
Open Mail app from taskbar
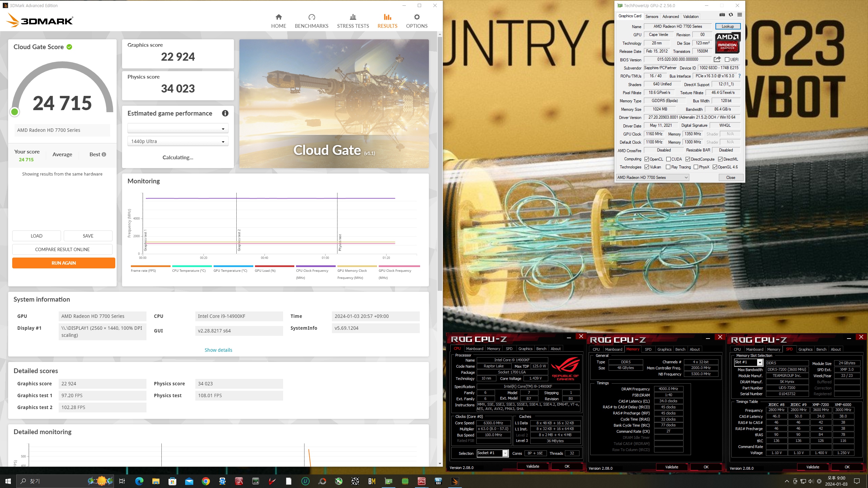pos(189,481)
